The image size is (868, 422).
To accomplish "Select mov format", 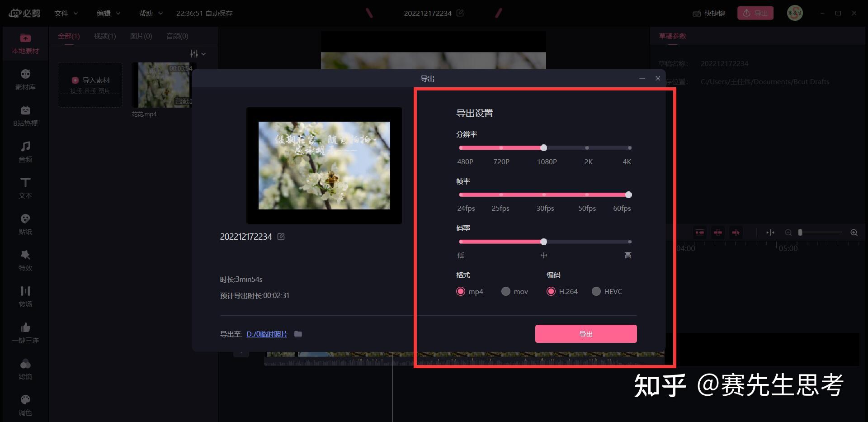I will click(x=514, y=291).
